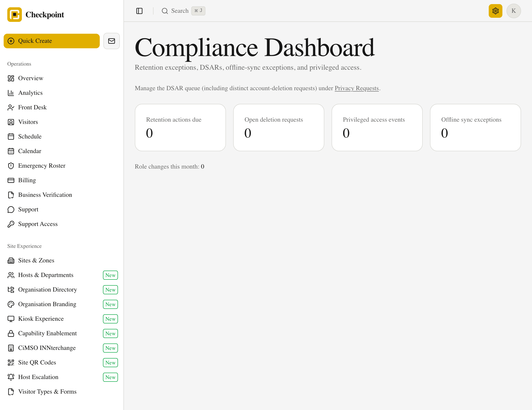Open the settings gear button

pyautogui.click(x=496, y=11)
